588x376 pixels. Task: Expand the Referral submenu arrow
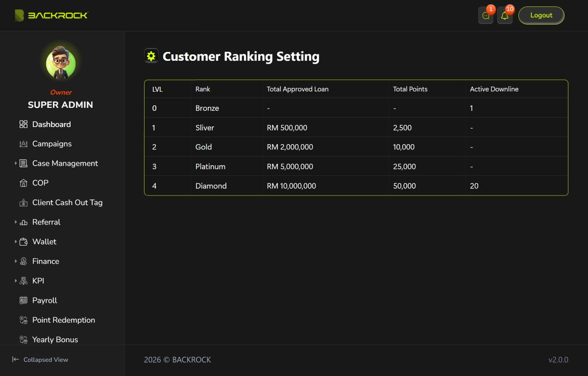pyautogui.click(x=16, y=222)
